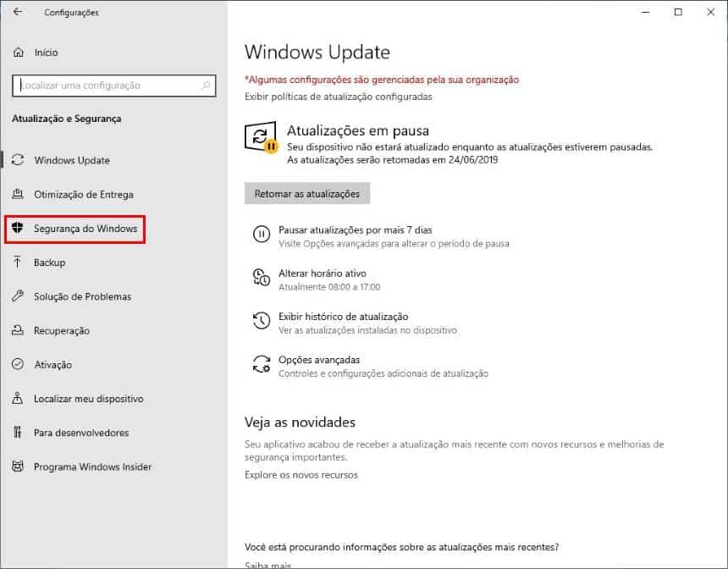Click the Ativação checkmark icon
This screenshot has width=728, height=569.
[18, 364]
